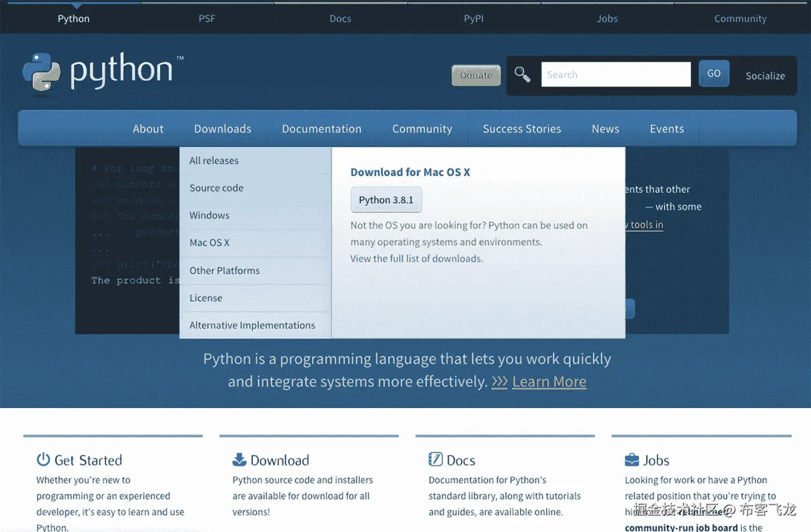Select Windows in Downloads submenu
This screenshot has width=811, height=532.
coord(256,216)
